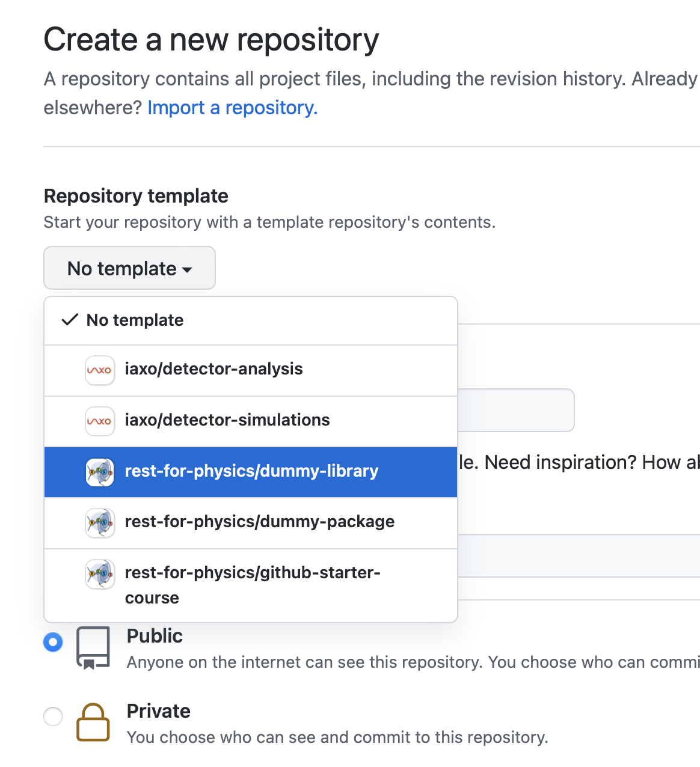
Task: Click the Public option label text
Action: [155, 636]
